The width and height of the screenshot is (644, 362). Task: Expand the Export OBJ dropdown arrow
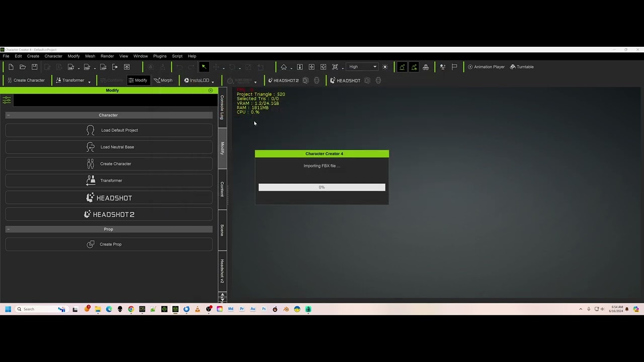click(x=78, y=68)
